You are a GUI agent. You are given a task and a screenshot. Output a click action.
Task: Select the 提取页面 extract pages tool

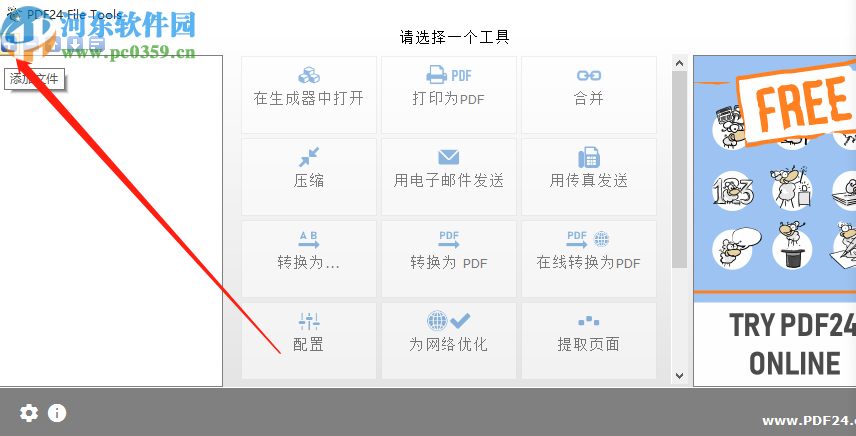[589, 341]
